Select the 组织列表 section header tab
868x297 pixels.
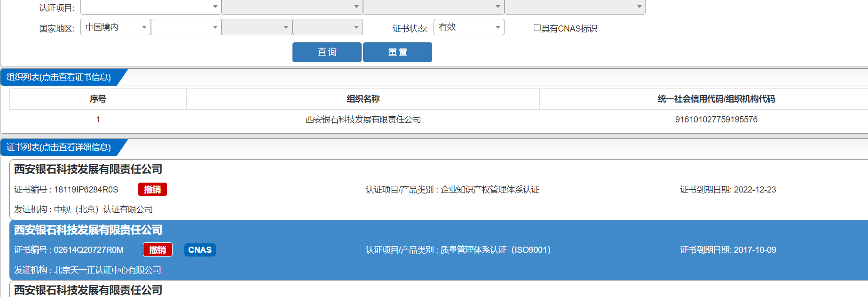tap(59, 77)
